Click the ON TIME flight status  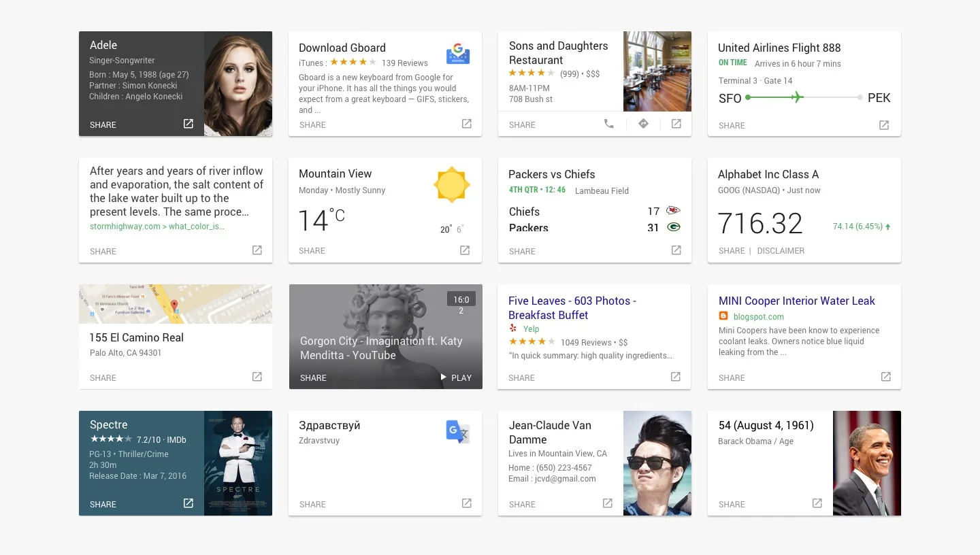point(733,63)
